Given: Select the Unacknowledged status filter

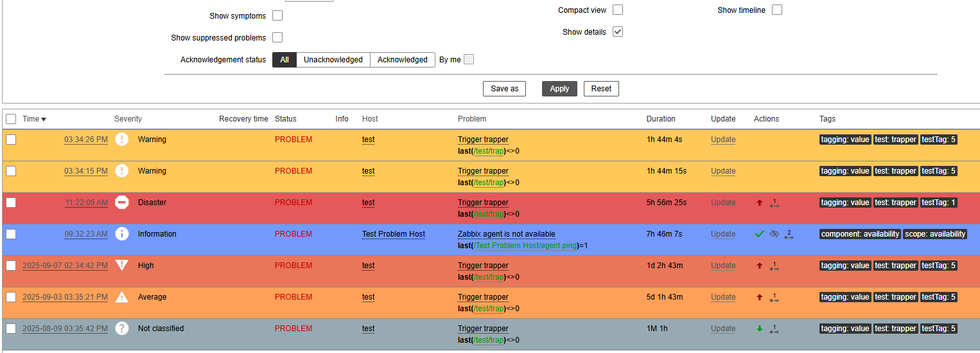Looking at the screenshot, I should coord(333,60).
